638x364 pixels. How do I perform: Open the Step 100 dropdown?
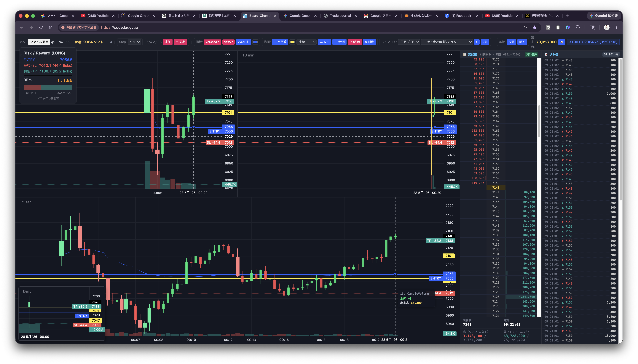(x=135, y=42)
